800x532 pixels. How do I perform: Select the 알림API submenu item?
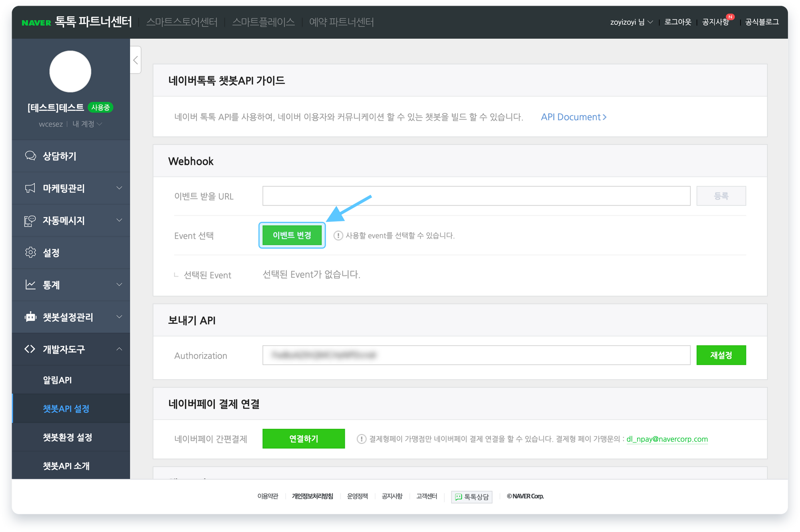click(57, 380)
